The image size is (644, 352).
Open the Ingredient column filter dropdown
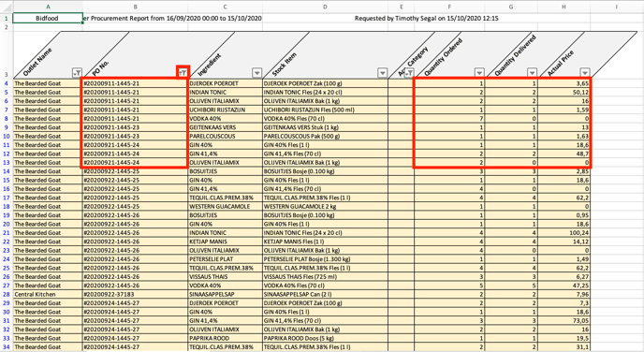point(256,73)
